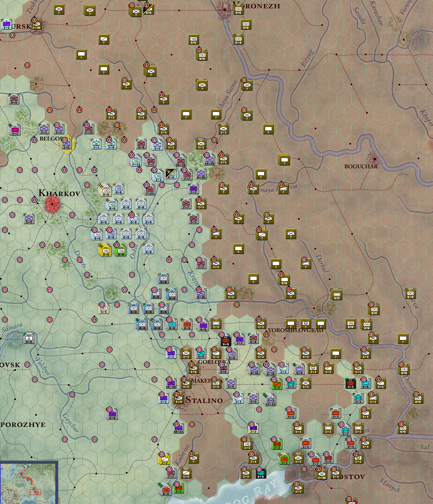Select the green HQ counter marked 1=1

pyautogui.click(x=285, y=459)
